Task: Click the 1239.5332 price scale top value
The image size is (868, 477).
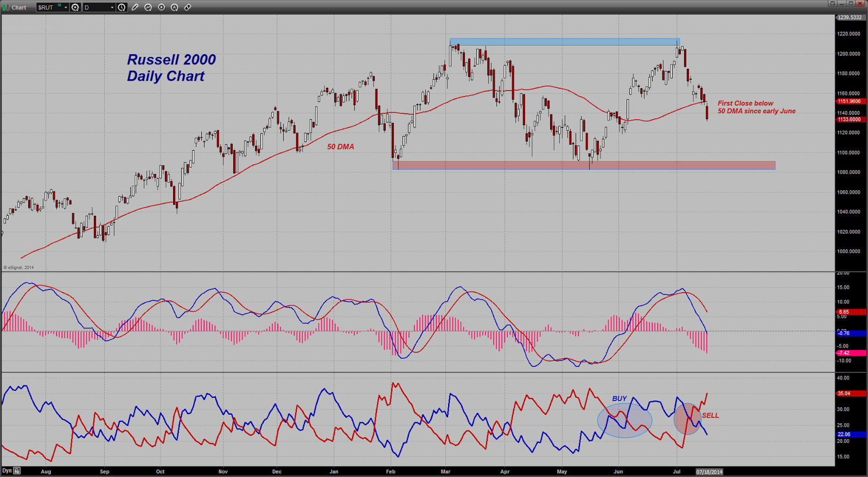Action: click(850, 17)
